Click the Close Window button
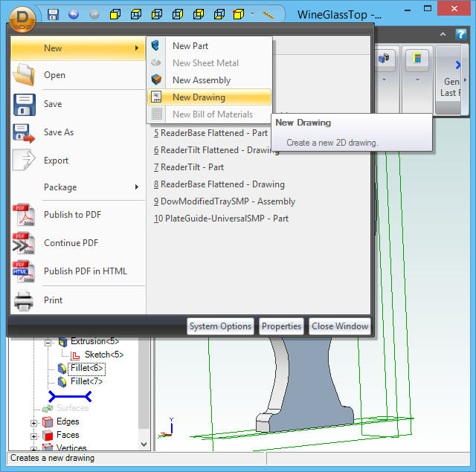This screenshot has height=472, width=476. (x=340, y=326)
